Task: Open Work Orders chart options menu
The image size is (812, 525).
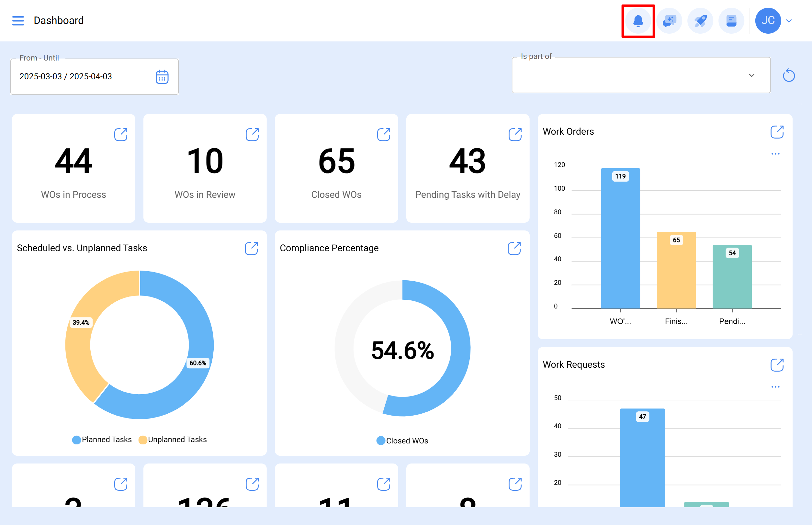Action: pos(775,154)
